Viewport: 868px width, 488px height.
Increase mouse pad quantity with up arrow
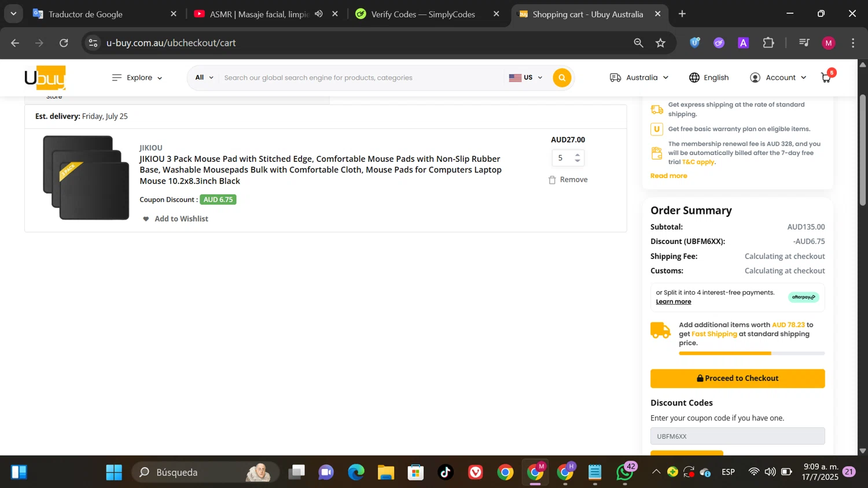pos(578,154)
